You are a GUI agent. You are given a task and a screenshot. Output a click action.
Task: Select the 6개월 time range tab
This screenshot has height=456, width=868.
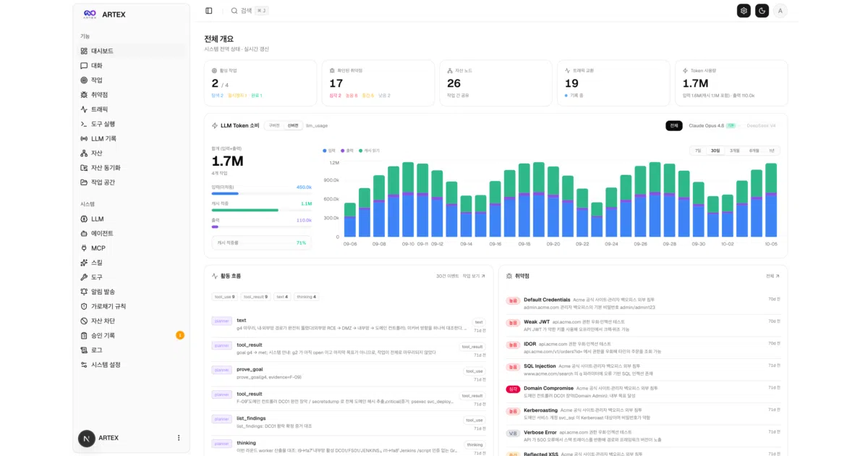pyautogui.click(x=754, y=151)
